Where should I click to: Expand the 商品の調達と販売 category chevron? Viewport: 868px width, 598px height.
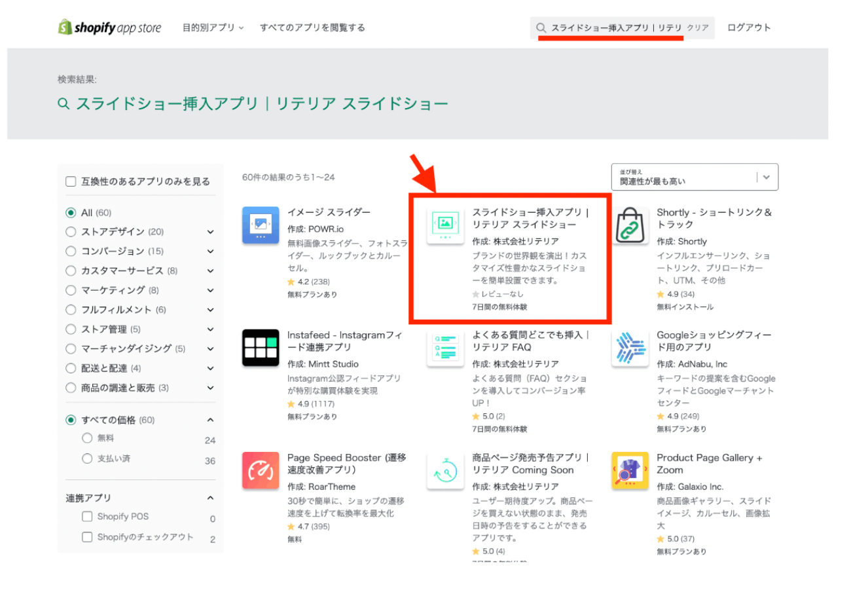point(210,388)
